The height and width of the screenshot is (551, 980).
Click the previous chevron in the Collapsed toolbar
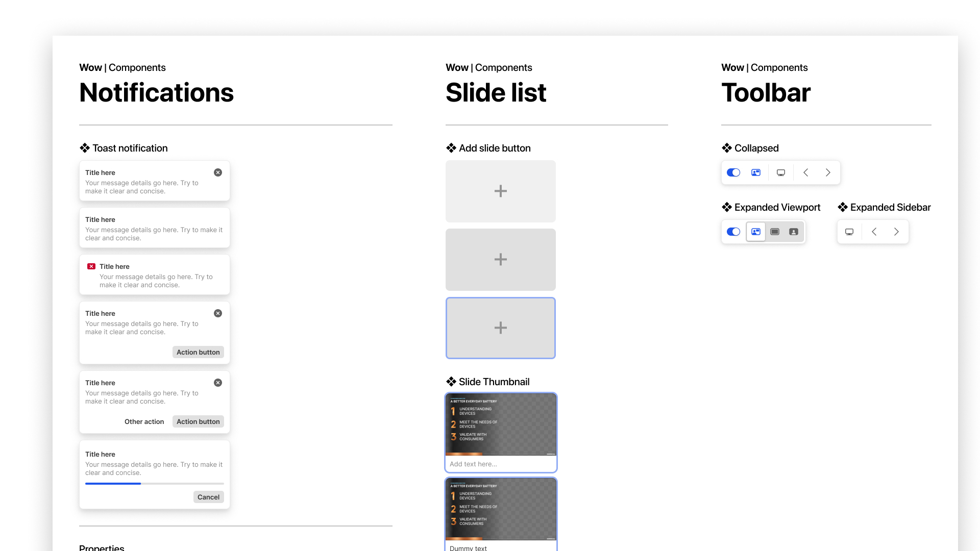click(805, 172)
